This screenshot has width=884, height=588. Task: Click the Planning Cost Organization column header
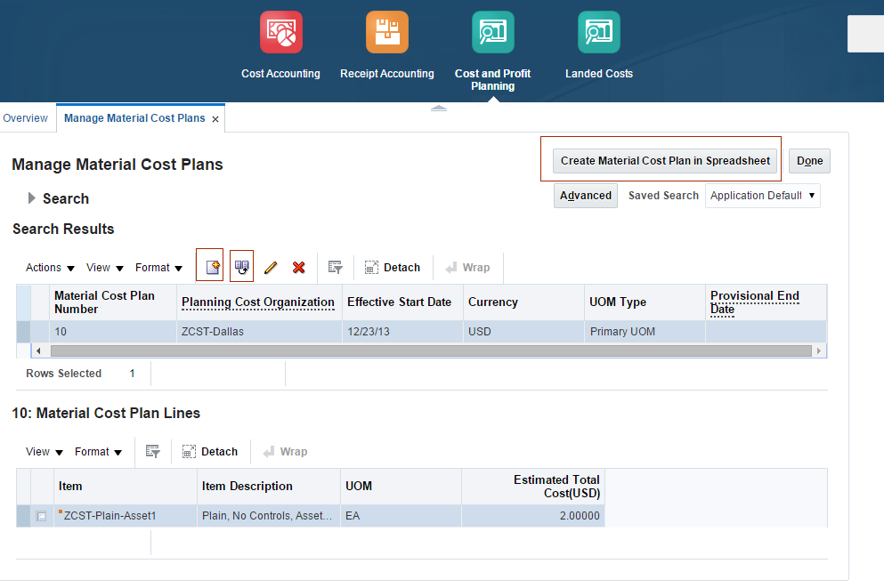click(x=259, y=302)
